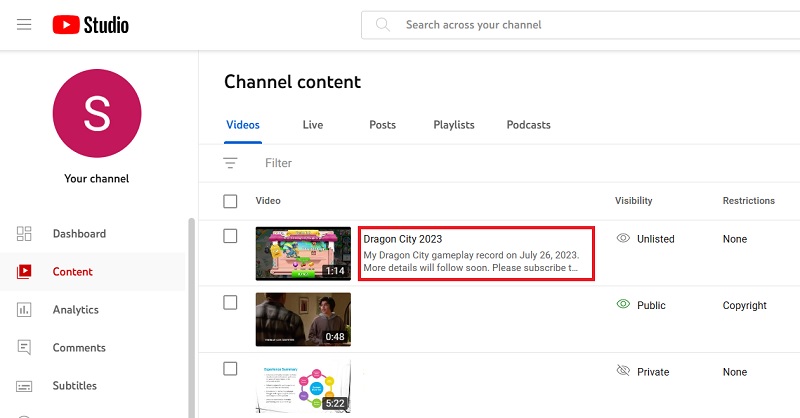Click the Channel content heading
The height and width of the screenshot is (418, 800).
pos(292,82)
